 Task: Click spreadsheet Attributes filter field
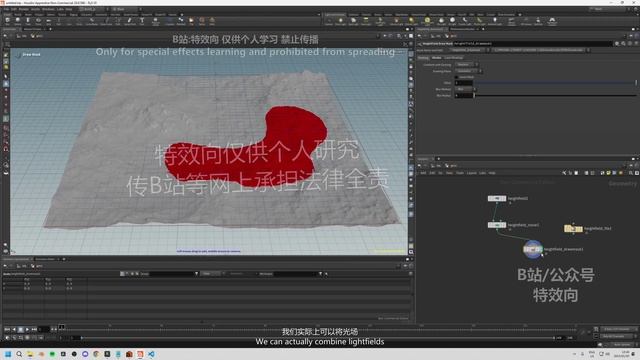coord(296,273)
